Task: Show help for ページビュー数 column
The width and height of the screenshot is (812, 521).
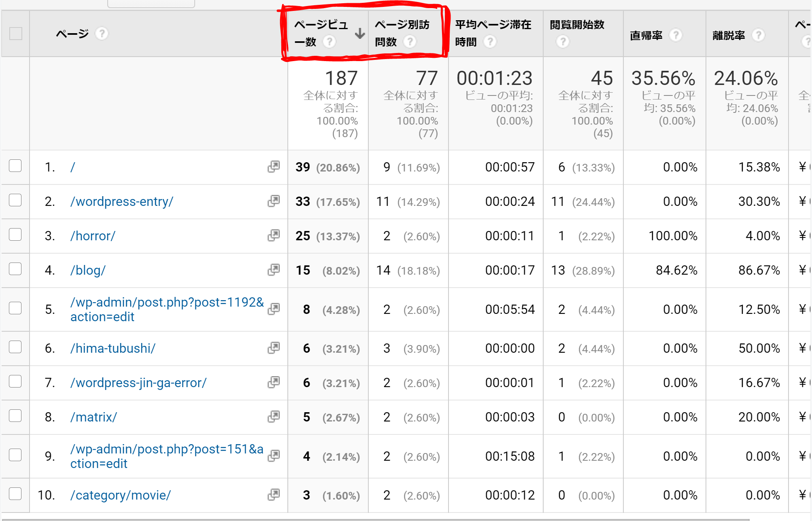Action: (x=329, y=42)
